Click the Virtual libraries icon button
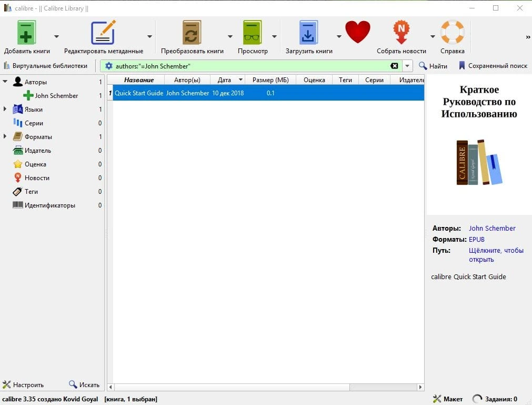 click(45, 66)
